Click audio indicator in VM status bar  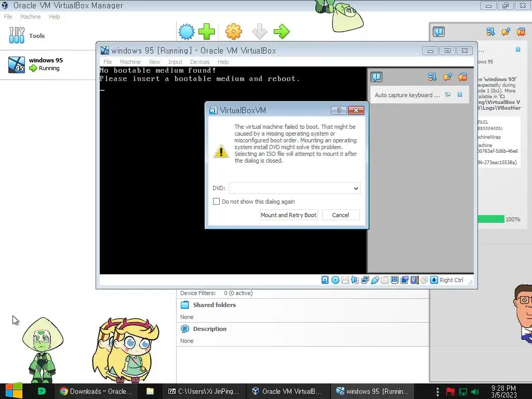click(355, 280)
